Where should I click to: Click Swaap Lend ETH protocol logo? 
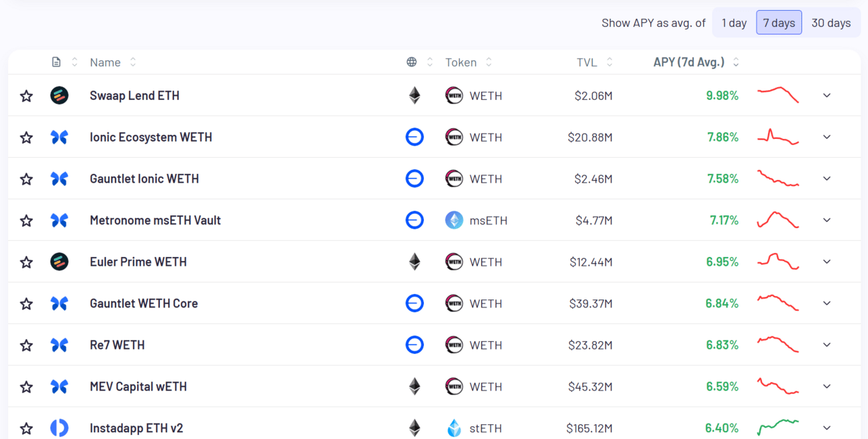pos(59,95)
